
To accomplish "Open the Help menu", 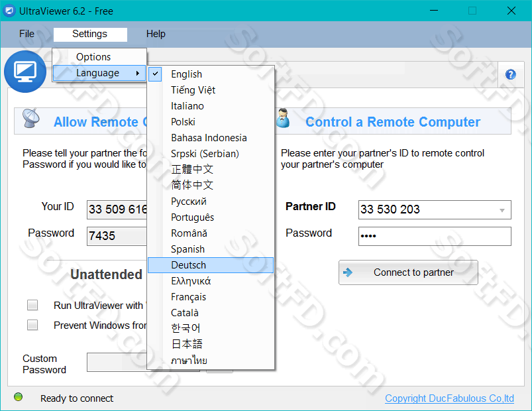I will click(156, 34).
